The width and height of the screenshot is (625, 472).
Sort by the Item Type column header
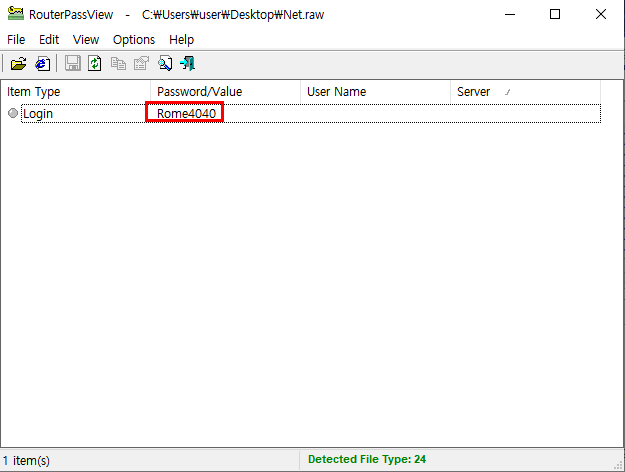[75, 92]
